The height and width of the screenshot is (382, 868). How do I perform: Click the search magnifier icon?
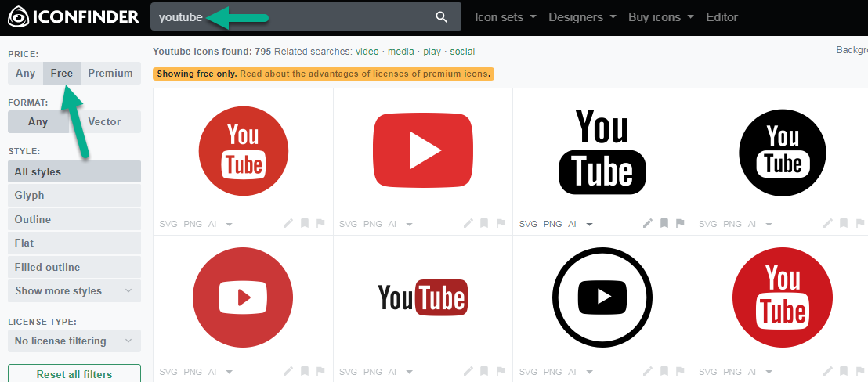(x=442, y=17)
